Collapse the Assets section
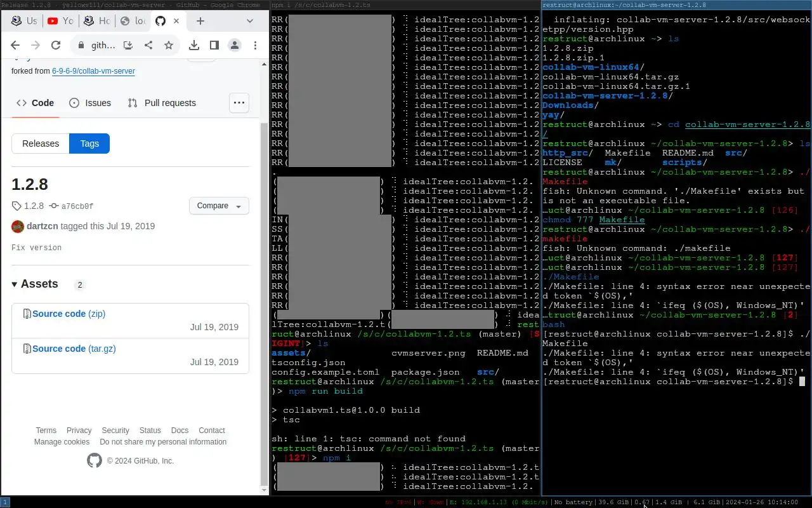The image size is (812, 508). click(35, 284)
